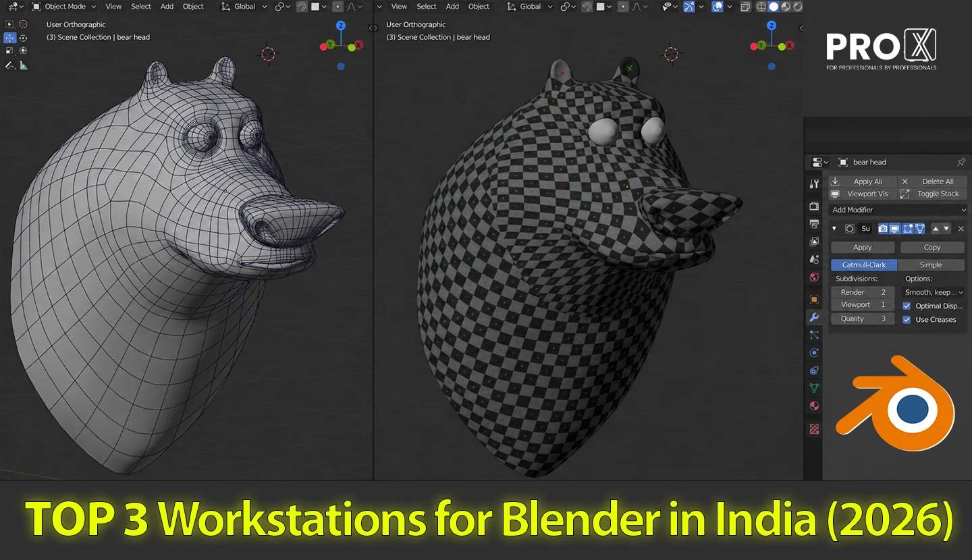Open the World properties tab
The height and width of the screenshot is (560, 972).
pos(814,277)
